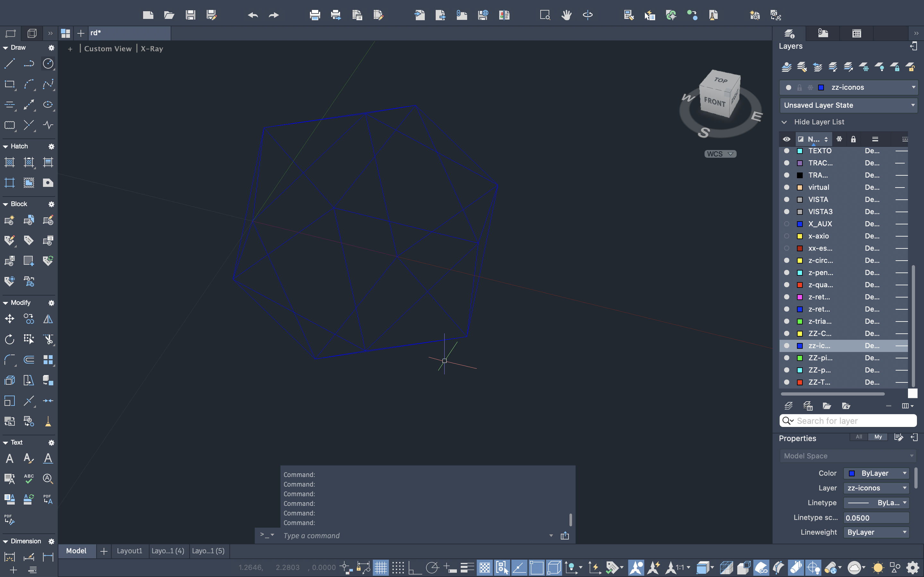Open the Multiline Text tool

(10, 458)
